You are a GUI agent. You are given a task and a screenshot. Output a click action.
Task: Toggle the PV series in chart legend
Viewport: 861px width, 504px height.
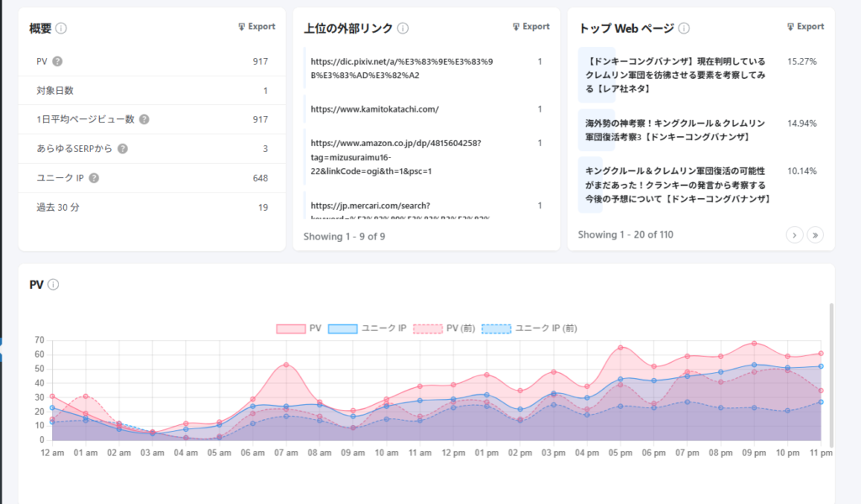(x=298, y=328)
